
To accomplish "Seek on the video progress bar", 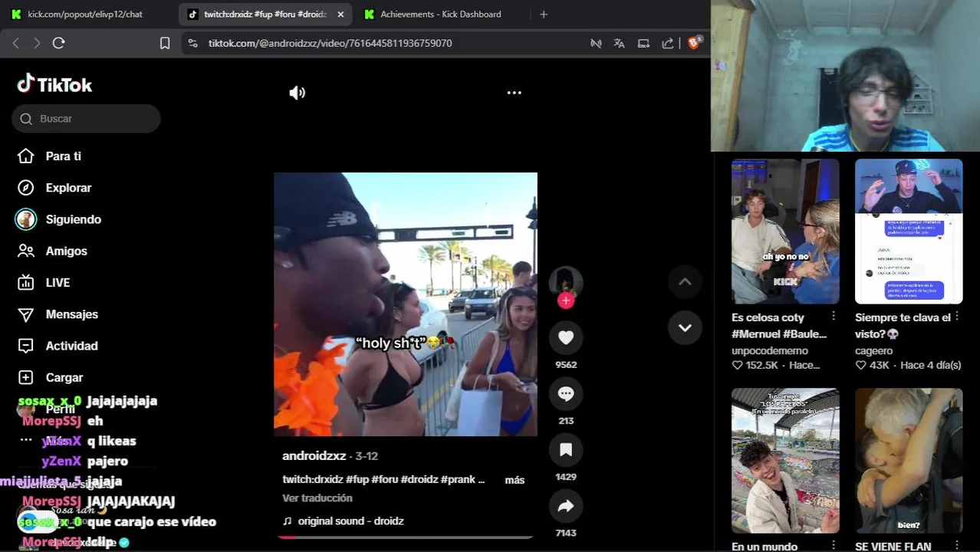I will pyautogui.click(x=406, y=537).
